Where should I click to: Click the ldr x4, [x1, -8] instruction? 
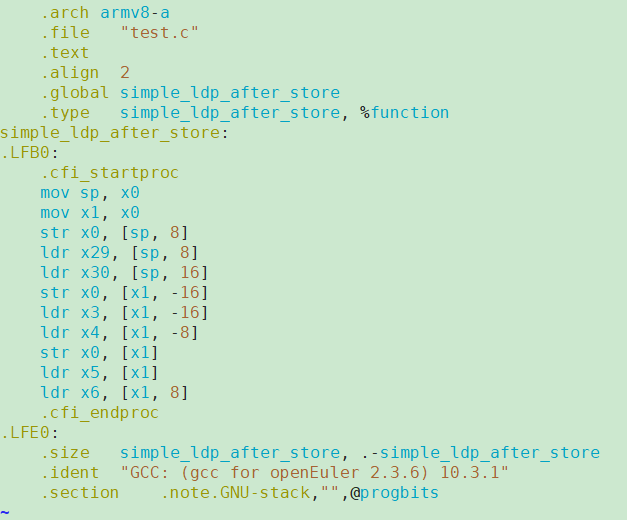[119, 333]
